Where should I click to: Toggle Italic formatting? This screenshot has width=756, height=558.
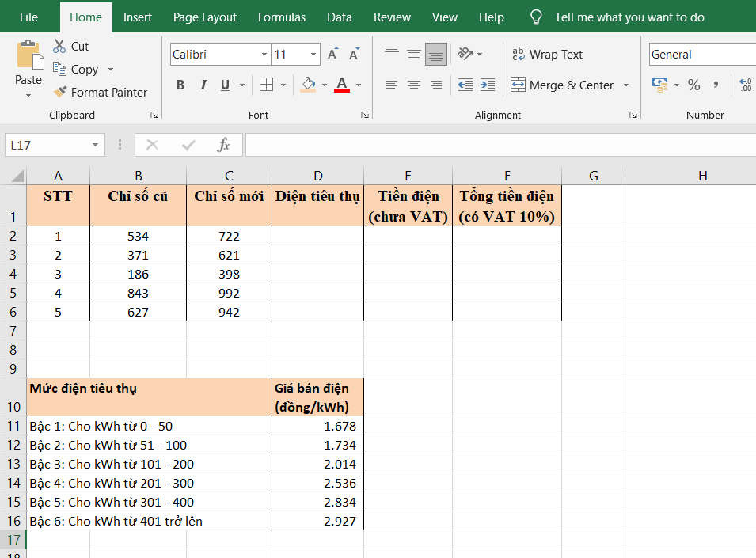pos(203,85)
